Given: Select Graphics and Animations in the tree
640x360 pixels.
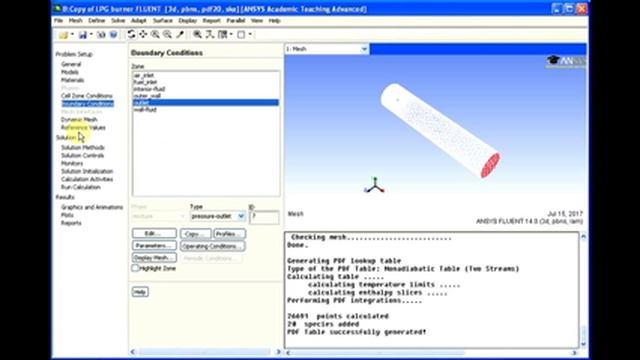Looking at the screenshot, I should coord(92,207).
